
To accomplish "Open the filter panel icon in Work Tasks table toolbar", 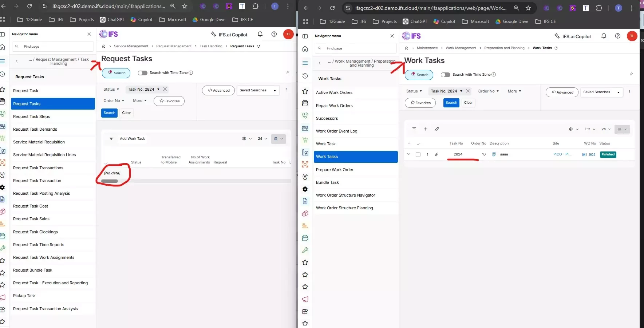I will (414, 129).
